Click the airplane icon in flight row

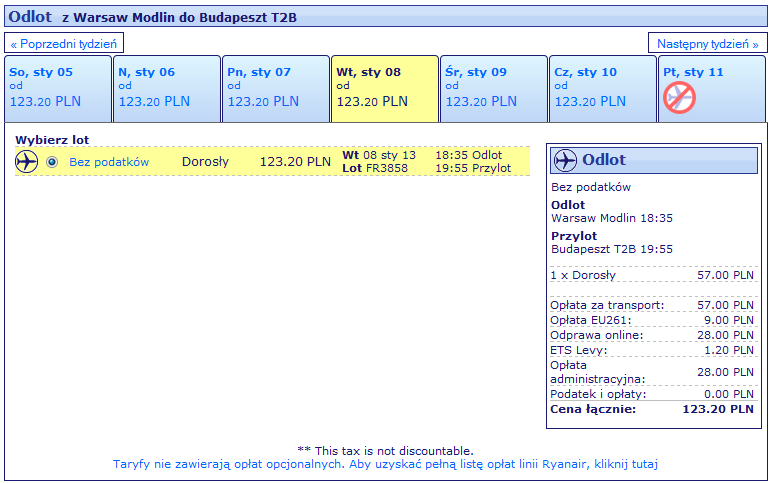[x=27, y=162]
